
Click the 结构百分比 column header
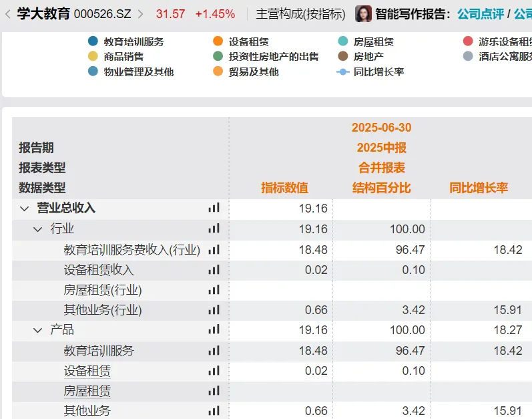tap(381, 188)
